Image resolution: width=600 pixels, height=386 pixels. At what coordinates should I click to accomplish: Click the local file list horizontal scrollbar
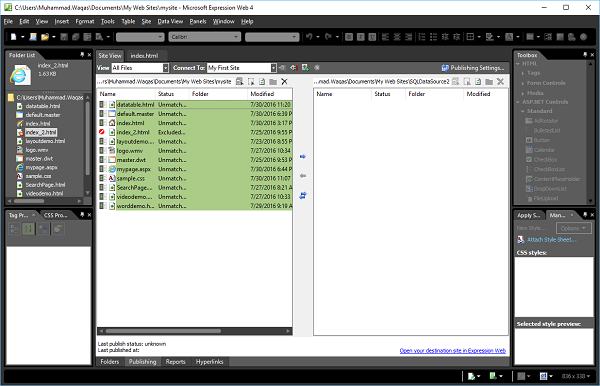click(194, 331)
